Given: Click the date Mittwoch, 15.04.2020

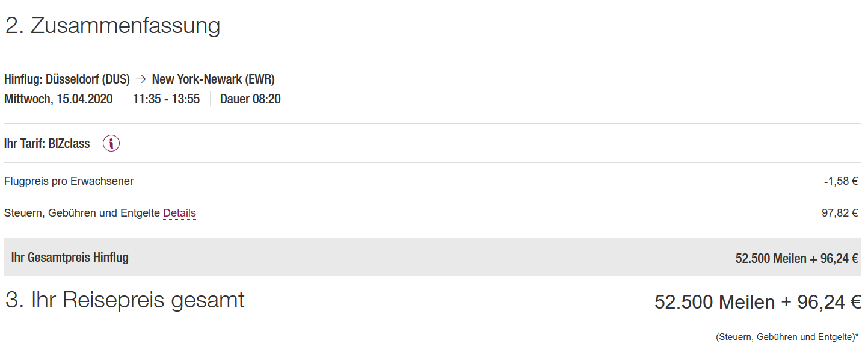Looking at the screenshot, I should point(58,99).
